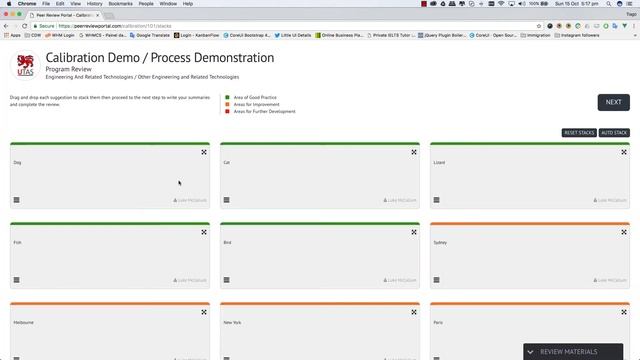Remove the Paris card with its X
640x360 pixels.
pos(624,312)
